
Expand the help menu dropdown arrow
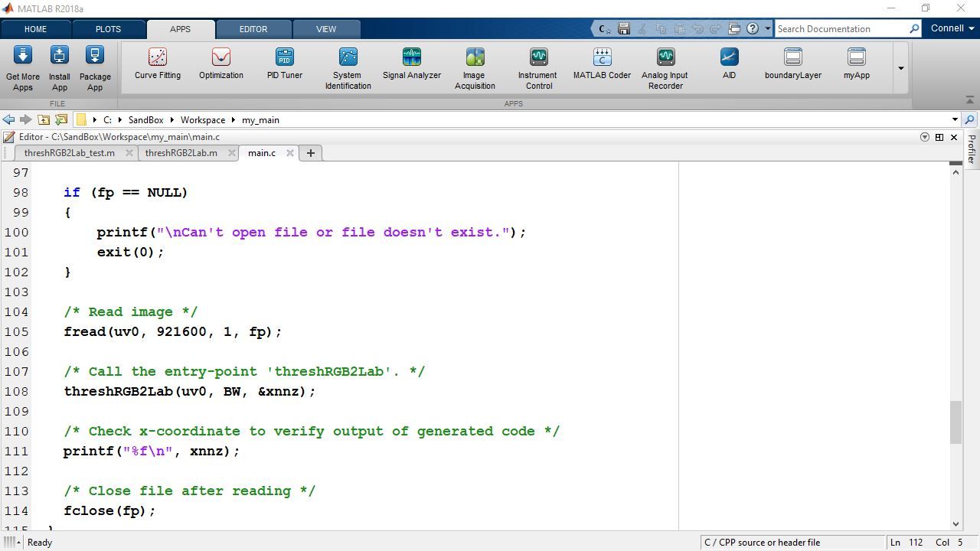coord(768,28)
